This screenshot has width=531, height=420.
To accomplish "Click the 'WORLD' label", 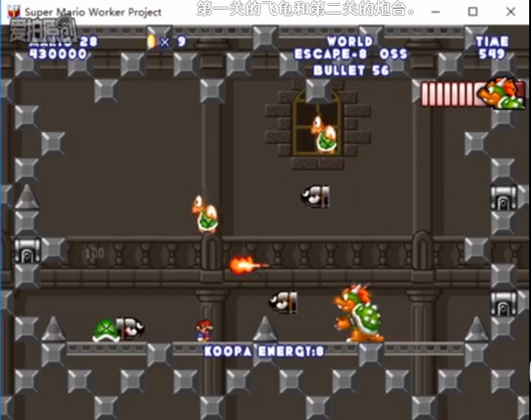I will coord(350,42).
